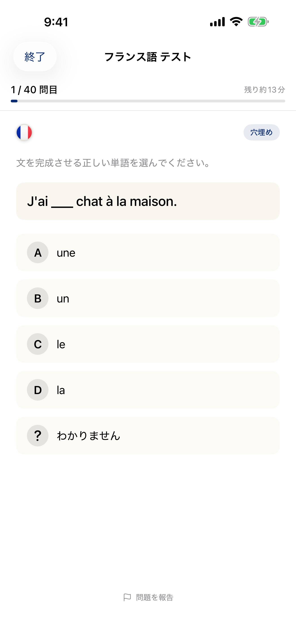Click the 穴埋め question type tag

coord(261,132)
